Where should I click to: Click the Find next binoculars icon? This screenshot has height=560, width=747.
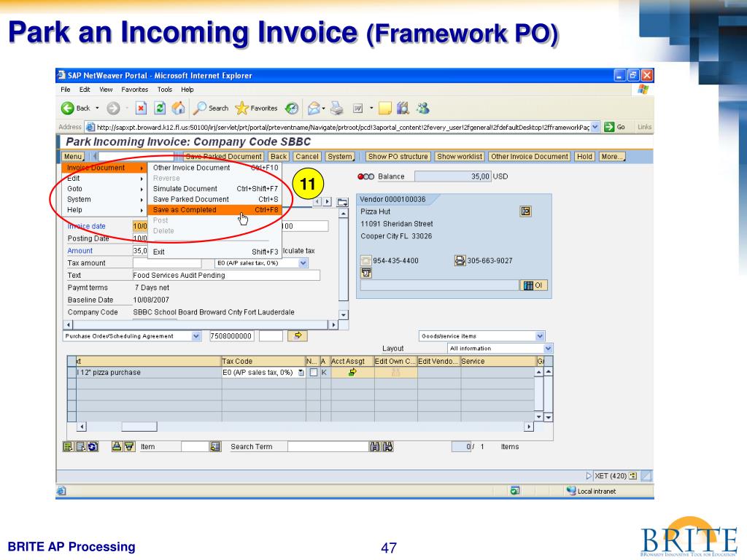(x=388, y=447)
